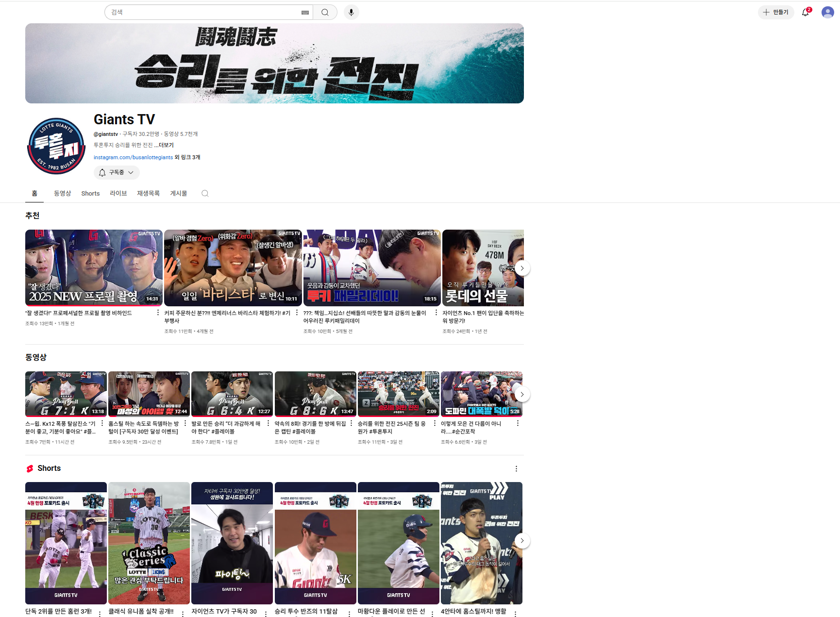The height and width of the screenshot is (617, 840).
Task: Open the account avatar menu
Action: (827, 13)
